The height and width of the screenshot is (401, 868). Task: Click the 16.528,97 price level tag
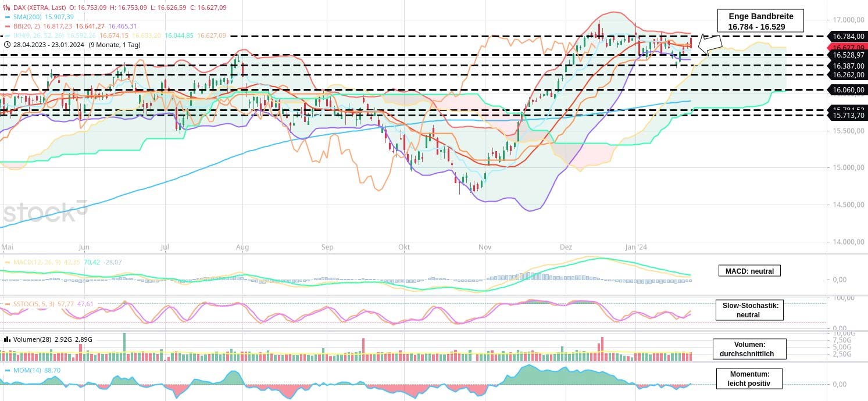(x=849, y=55)
